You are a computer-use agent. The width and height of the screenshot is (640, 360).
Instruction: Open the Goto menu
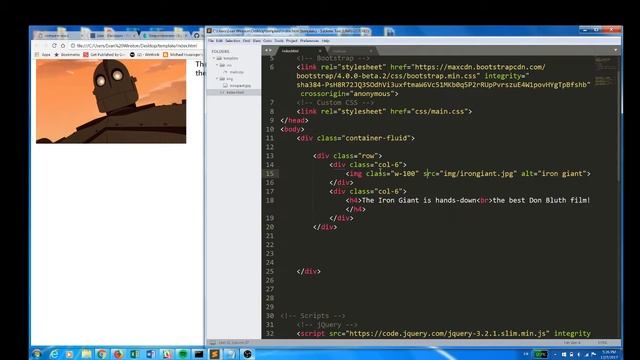point(267,41)
